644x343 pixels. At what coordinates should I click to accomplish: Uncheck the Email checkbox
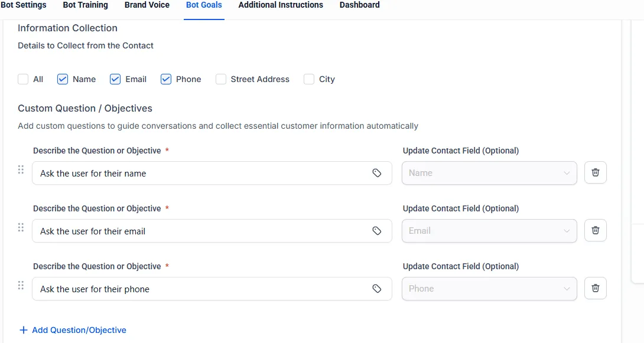115,79
